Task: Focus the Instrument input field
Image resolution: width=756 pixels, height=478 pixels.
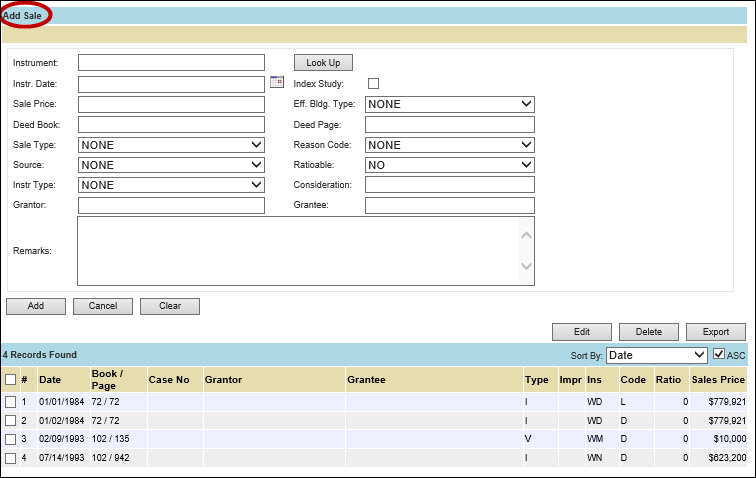Action: (171, 63)
